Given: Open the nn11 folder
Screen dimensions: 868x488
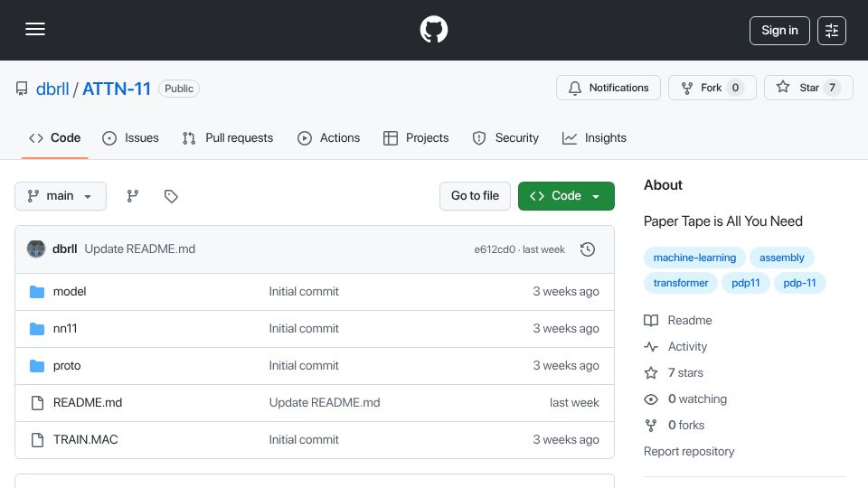Looking at the screenshot, I should click(x=65, y=329).
